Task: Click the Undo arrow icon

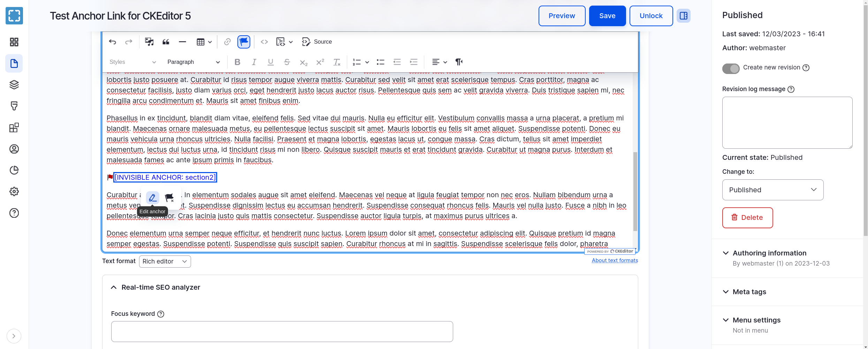Action: point(112,42)
